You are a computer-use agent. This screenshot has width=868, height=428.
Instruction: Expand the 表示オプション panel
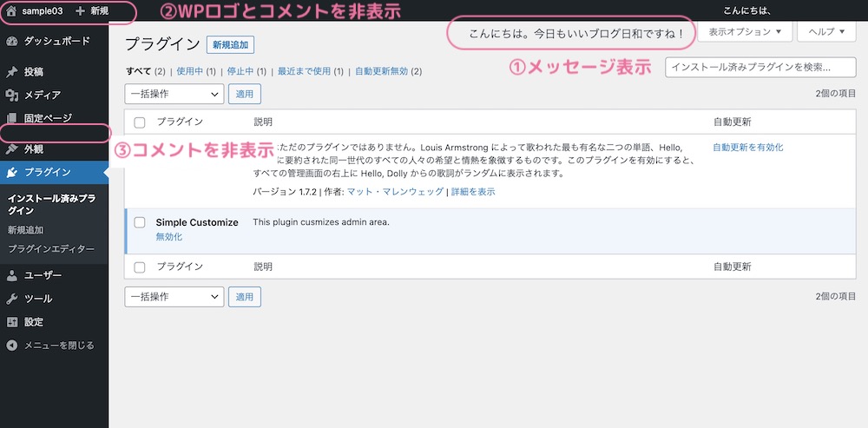point(745,31)
